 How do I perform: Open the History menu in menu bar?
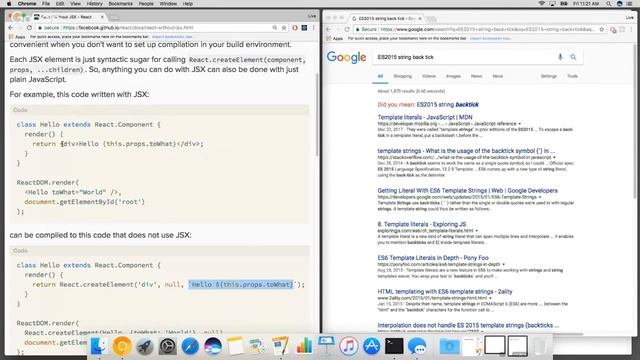tap(94, 4)
